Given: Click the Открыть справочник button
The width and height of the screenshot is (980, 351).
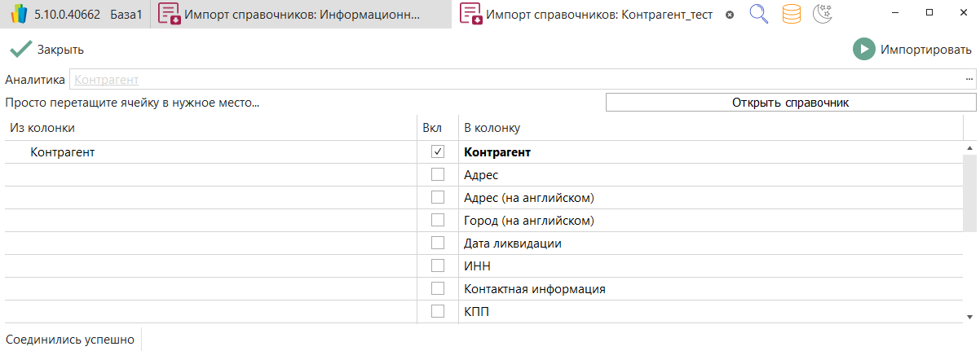Looking at the screenshot, I should coord(790,103).
